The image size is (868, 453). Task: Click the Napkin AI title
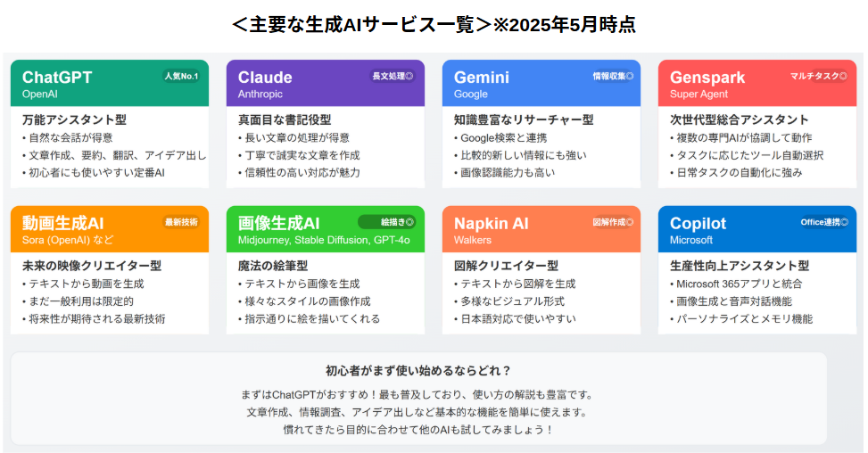click(x=491, y=224)
